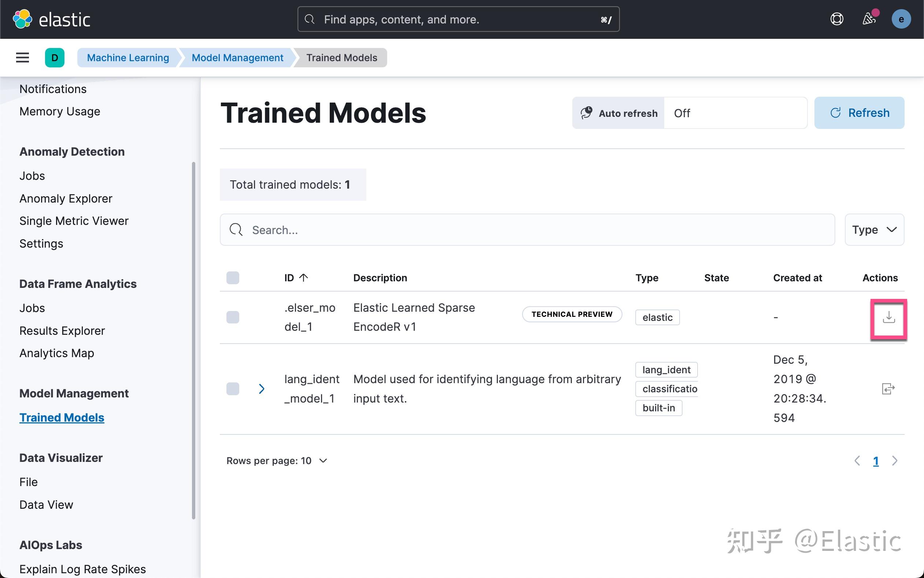Toggle the select-all checkbox in the table header
Image resolution: width=924 pixels, height=578 pixels.
(x=232, y=278)
